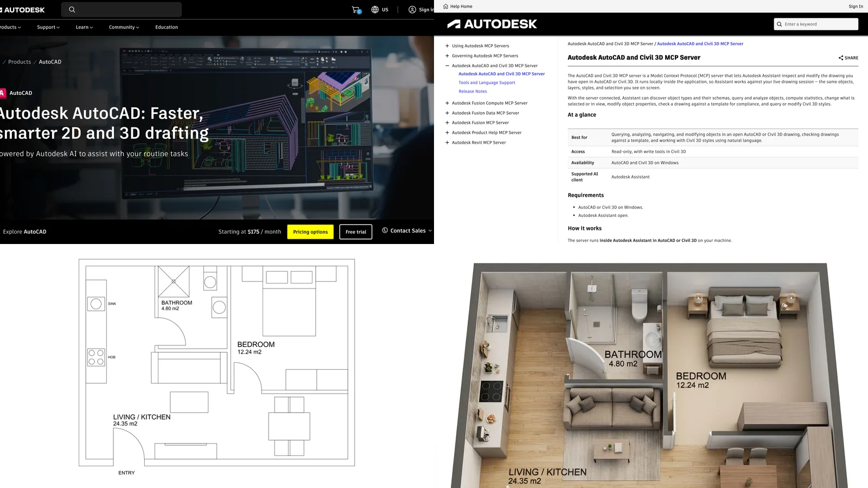Expand Autodesk Revit MCP Server node
The image size is (868, 488).
[x=447, y=143]
